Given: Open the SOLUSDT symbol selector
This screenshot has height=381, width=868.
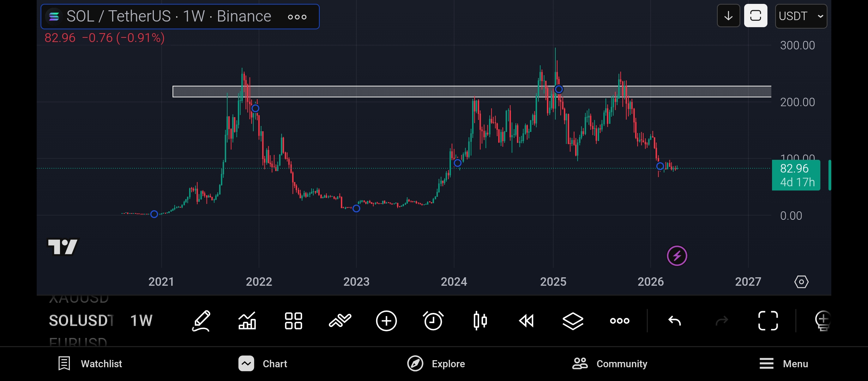Looking at the screenshot, I should click(x=81, y=321).
